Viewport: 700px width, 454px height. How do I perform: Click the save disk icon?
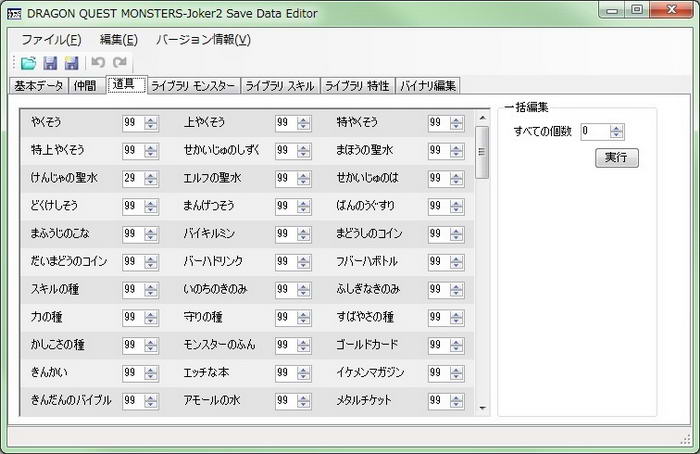pyautogui.click(x=50, y=63)
